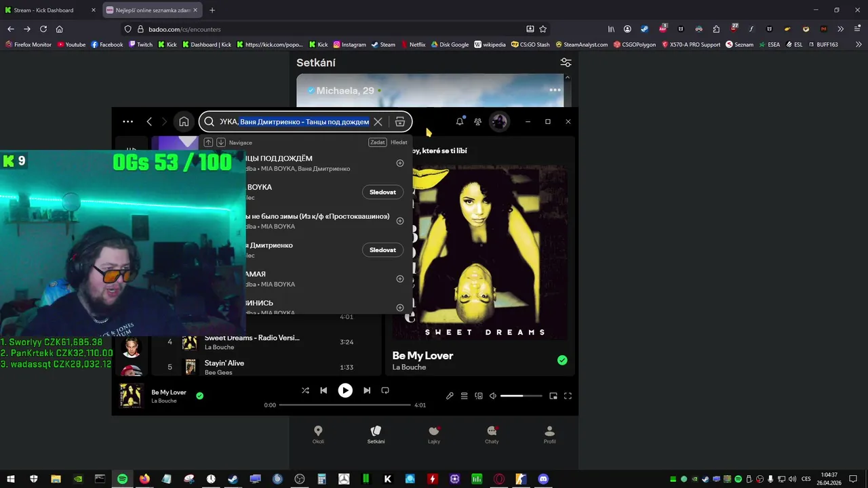Image resolution: width=868 pixels, height=488 pixels.
Task: Open Discord from the taskbar
Action: coord(543,479)
